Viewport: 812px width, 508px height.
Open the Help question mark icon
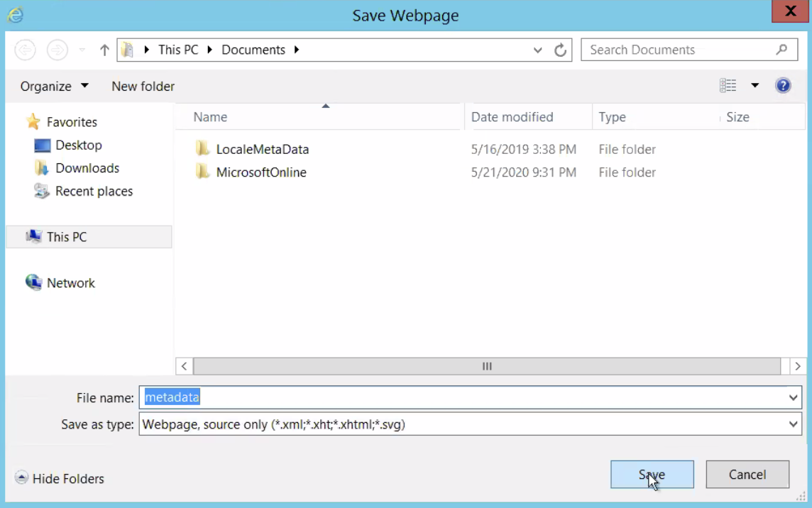783,85
